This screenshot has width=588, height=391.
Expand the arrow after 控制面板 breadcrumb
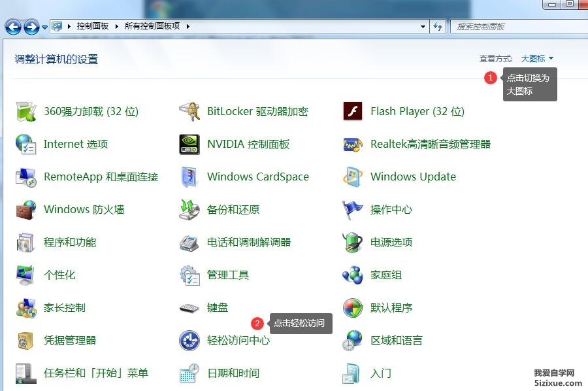click(x=117, y=26)
